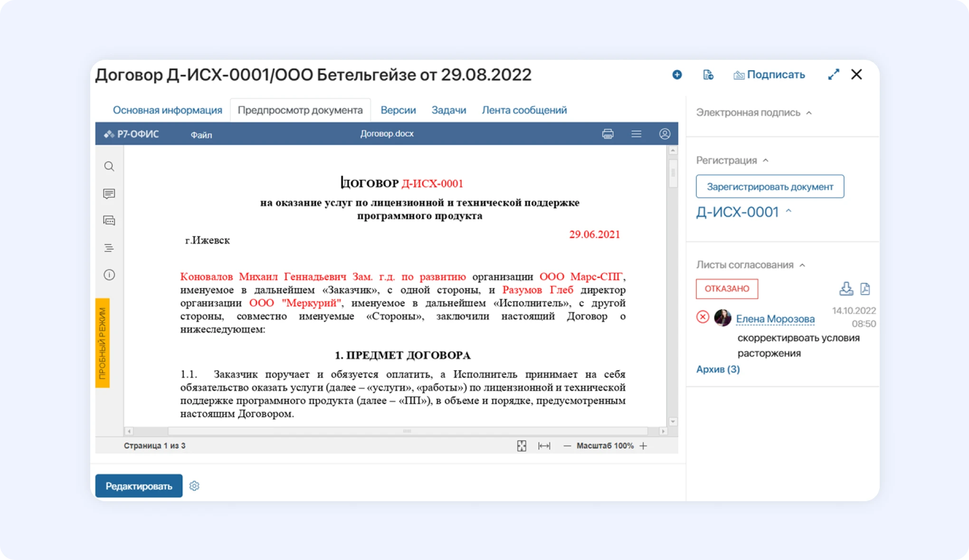Open the Файл menu in the viewer

coord(201,135)
